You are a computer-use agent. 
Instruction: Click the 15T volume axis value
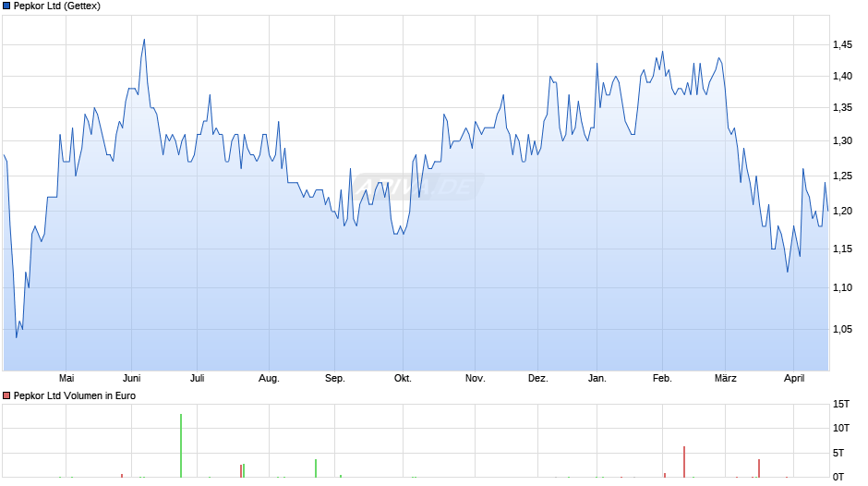[x=841, y=404]
